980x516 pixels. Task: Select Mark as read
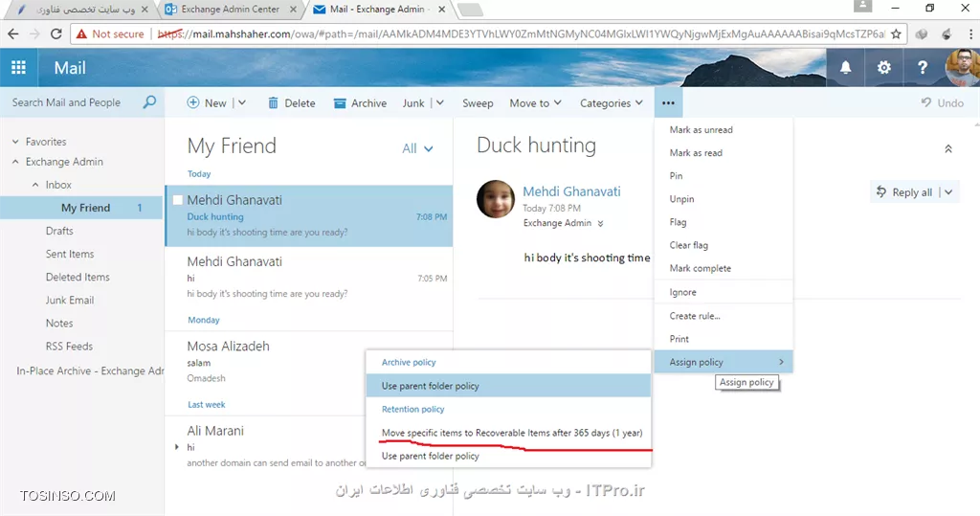(x=724, y=152)
